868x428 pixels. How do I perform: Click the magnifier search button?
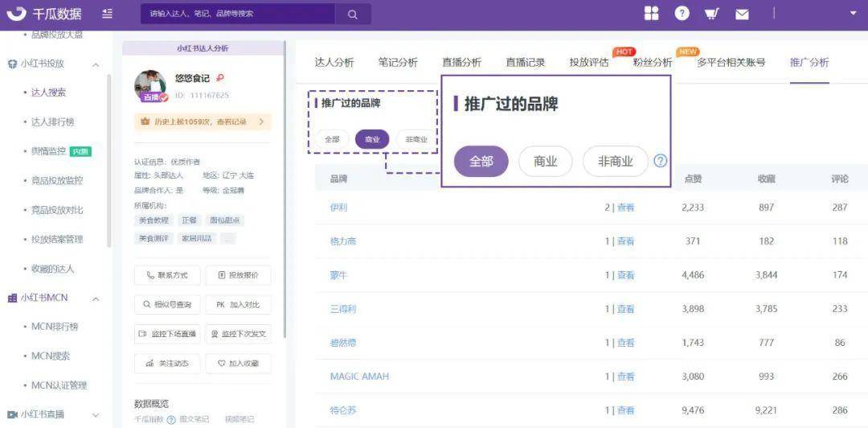point(353,14)
